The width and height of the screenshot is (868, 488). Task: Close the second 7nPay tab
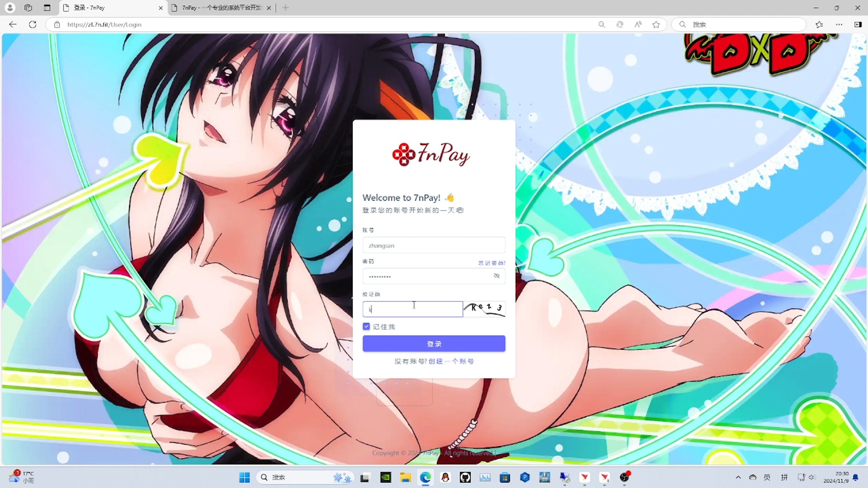(269, 8)
